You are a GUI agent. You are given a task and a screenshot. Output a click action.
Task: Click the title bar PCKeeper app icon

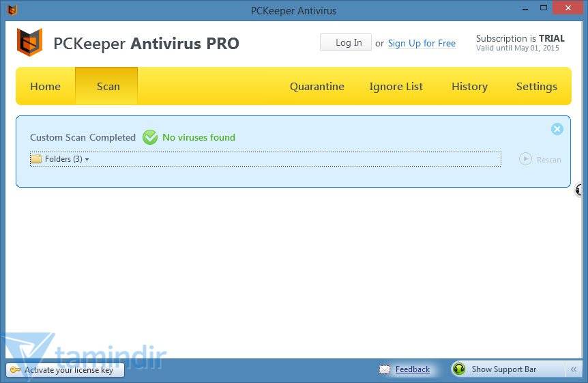click(12, 10)
